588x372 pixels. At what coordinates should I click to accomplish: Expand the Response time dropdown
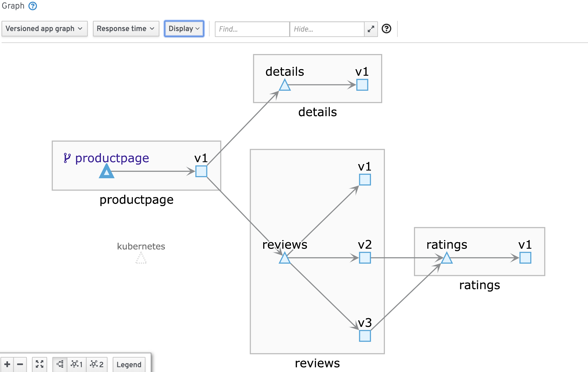click(126, 29)
